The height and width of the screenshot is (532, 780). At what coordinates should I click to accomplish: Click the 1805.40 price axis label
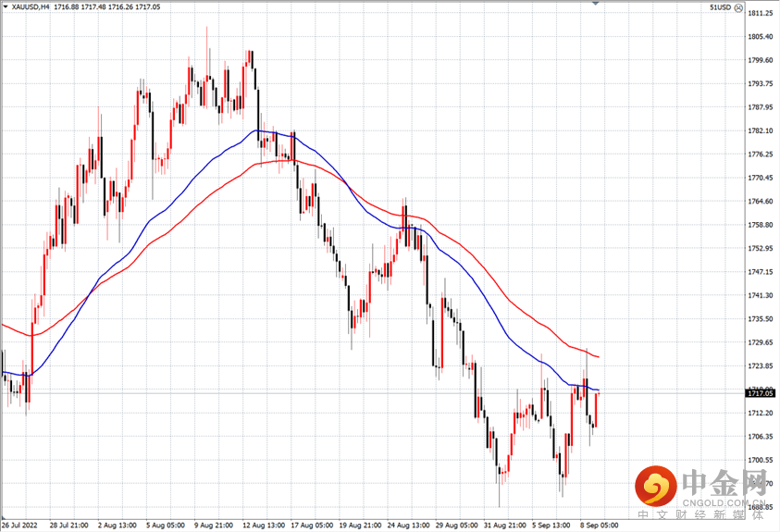click(x=760, y=36)
